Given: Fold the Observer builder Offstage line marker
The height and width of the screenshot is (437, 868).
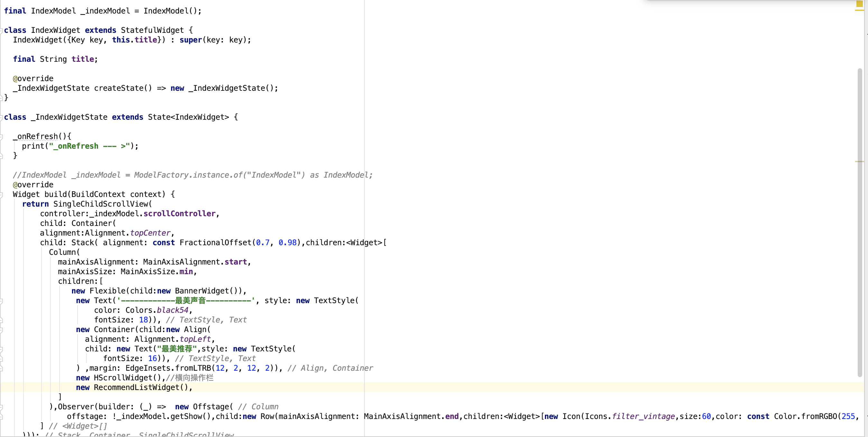Looking at the screenshot, I should point(1,407).
